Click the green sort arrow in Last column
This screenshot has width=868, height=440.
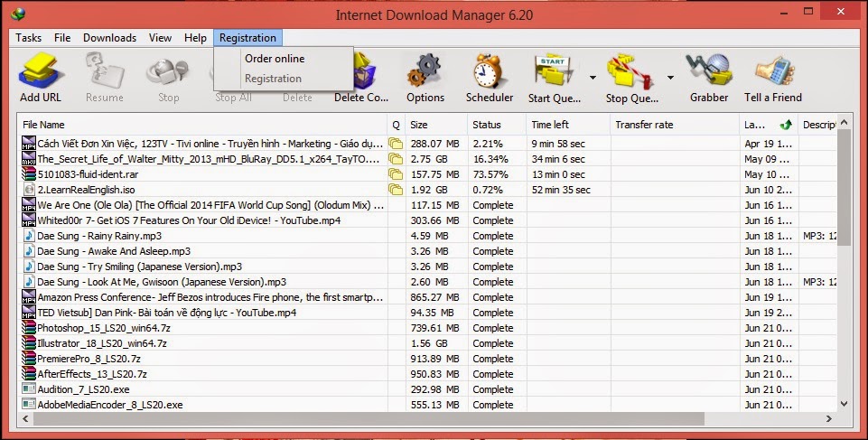[x=786, y=125]
